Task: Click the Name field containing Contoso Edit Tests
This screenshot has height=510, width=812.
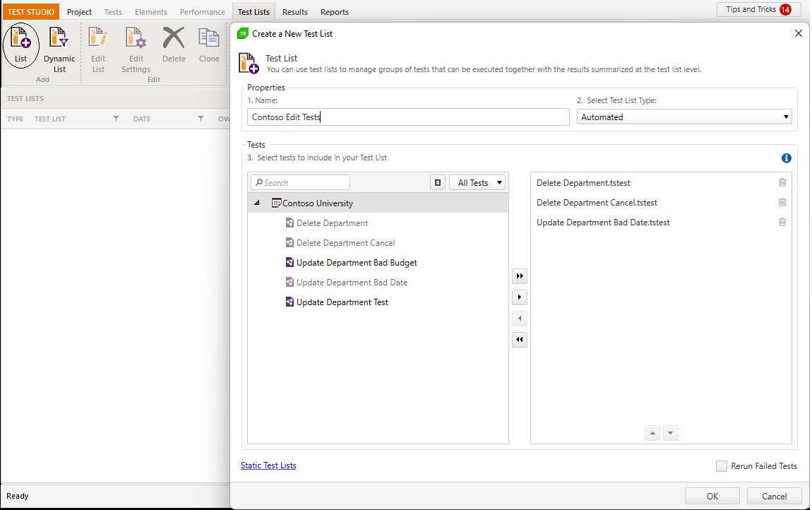Action: tap(408, 117)
